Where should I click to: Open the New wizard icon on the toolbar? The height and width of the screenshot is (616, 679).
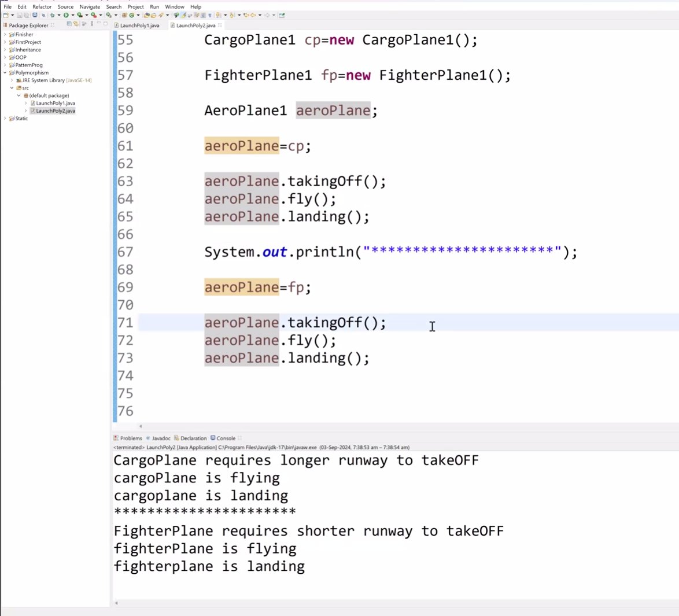6,14
